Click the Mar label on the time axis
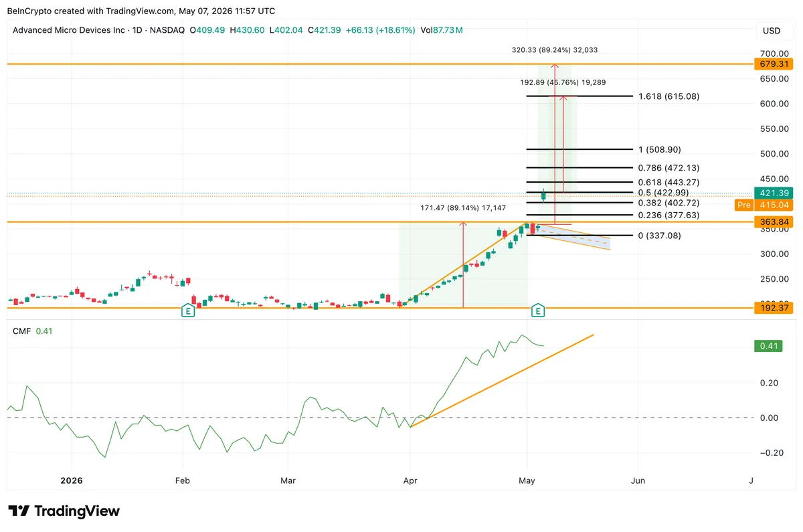 (288, 480)
